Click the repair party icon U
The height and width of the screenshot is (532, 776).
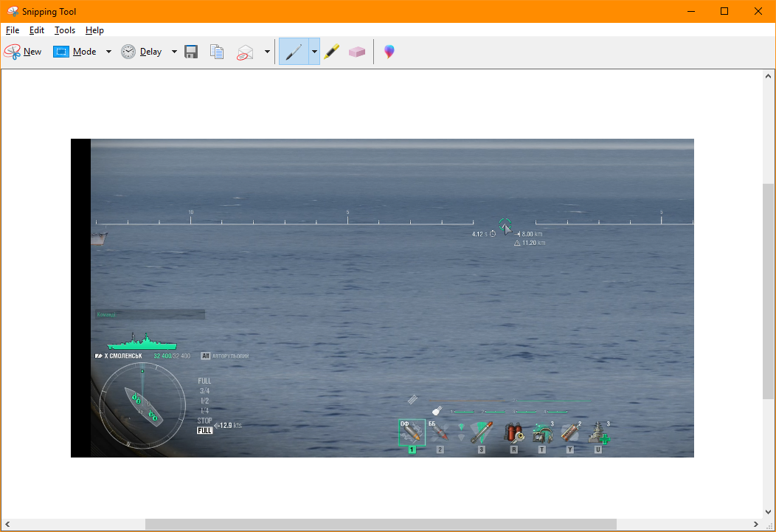tap(598, 432)
